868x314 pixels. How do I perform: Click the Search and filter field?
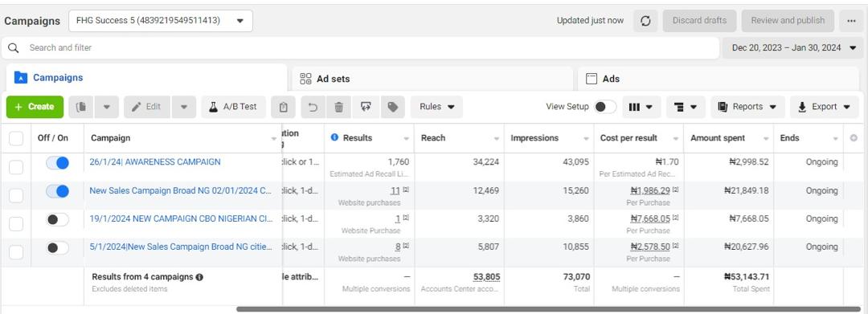(x=361, y=47)
